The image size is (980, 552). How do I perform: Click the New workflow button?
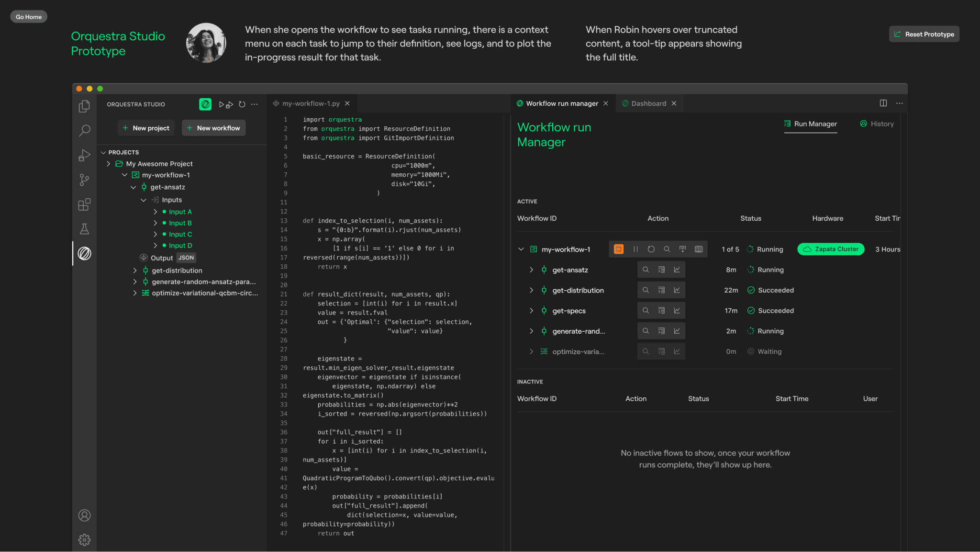click(x=213, y=128)
